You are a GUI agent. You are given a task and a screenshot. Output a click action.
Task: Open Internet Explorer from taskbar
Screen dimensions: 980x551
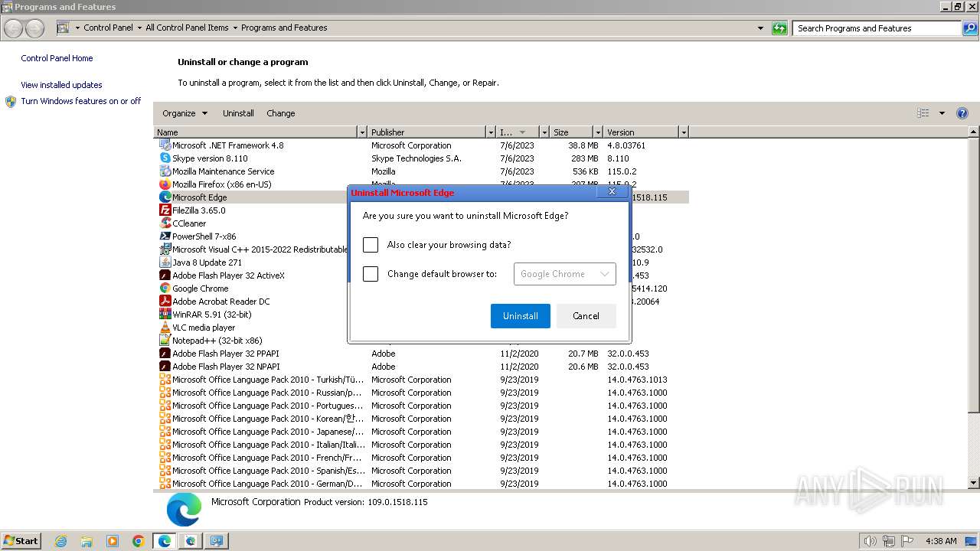pyautogui.click(x=60, y=541)
